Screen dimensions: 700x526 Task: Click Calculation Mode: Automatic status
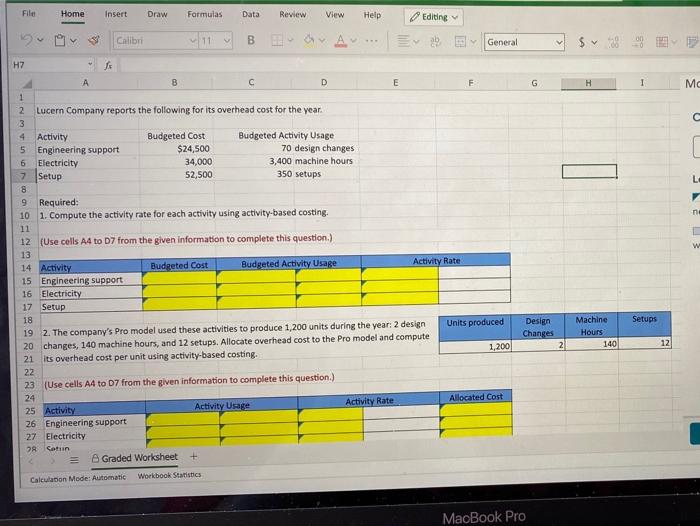pos(78,478)
